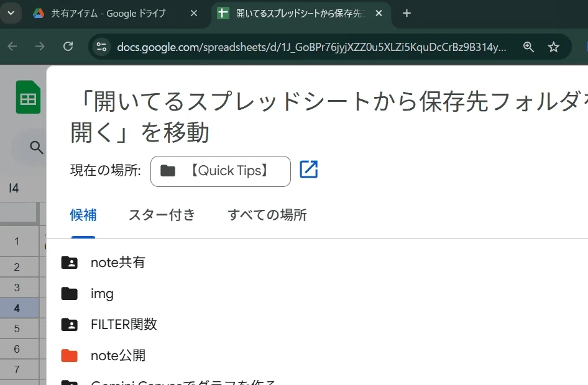588x385 pixels.
Task: Click the shared-folder icon beside note共有
Action: 70,263
